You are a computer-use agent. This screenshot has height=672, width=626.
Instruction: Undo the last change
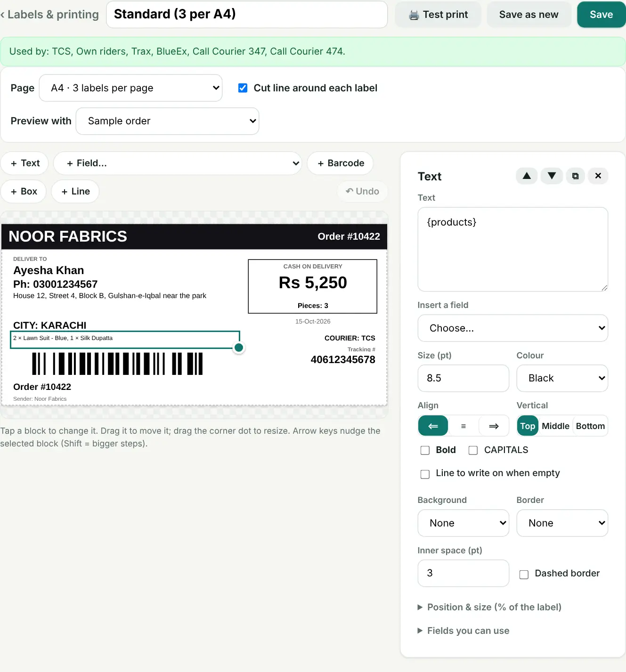pos(362,191)
